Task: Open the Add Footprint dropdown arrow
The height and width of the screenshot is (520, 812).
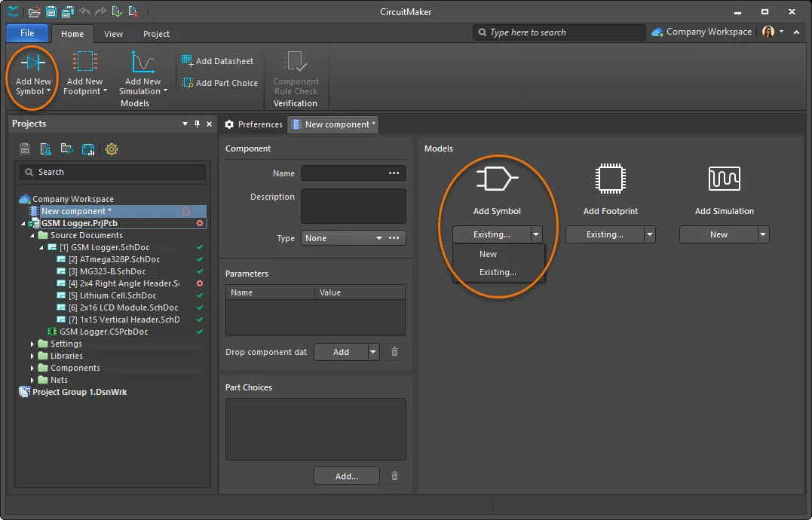Action: (x=649, y=234)
